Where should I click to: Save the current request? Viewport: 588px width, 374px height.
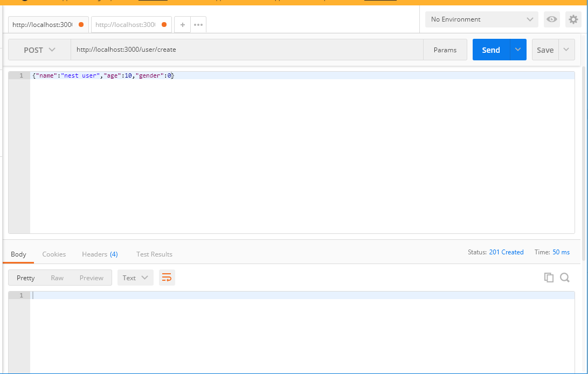[545, 50]
